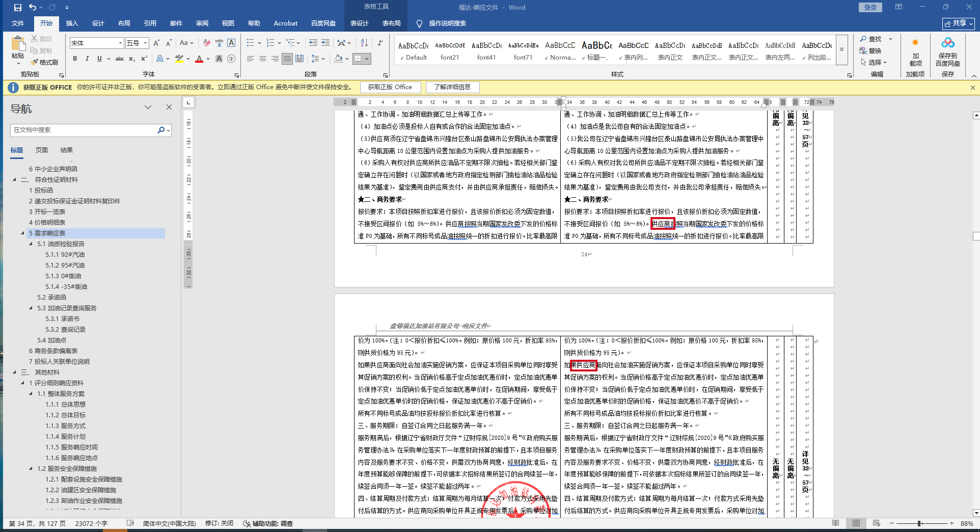Click the increase indent icon
The image size is (980, 532).
tap(325, 43)
